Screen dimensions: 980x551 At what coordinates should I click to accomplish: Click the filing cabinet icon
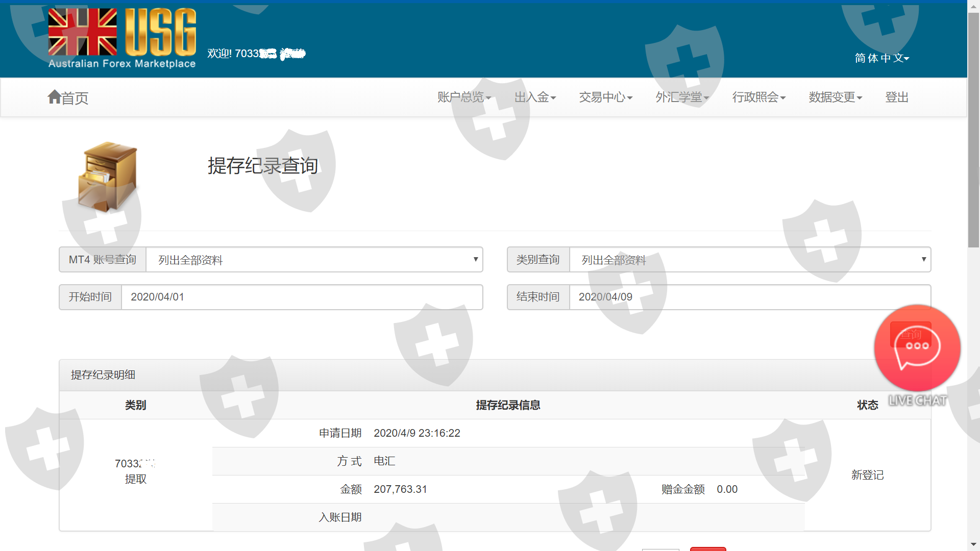tap(108, 177)
